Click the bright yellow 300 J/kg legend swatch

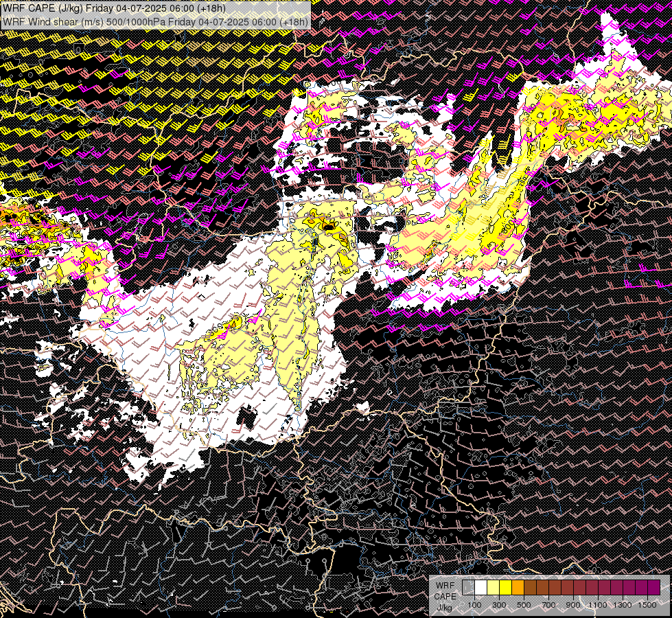tap(506, 587)
